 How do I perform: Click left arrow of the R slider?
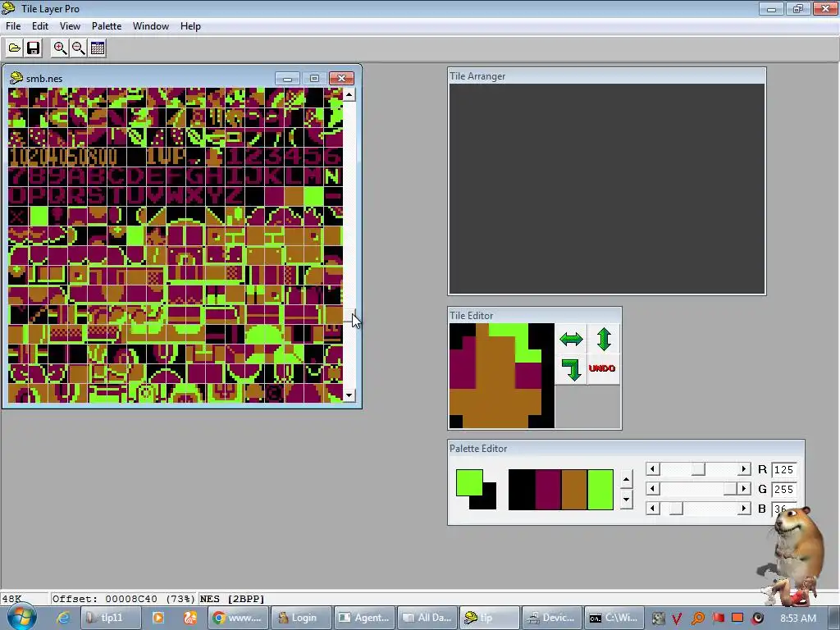[652, 469]
